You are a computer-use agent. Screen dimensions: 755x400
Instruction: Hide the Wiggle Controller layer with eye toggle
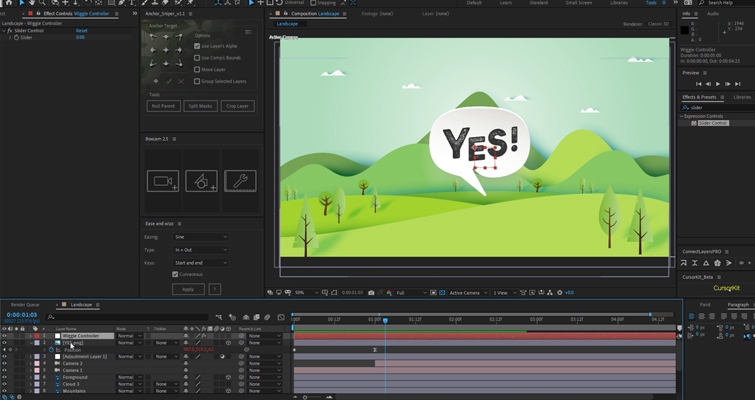pyautogui.click(x=4, y=336)
